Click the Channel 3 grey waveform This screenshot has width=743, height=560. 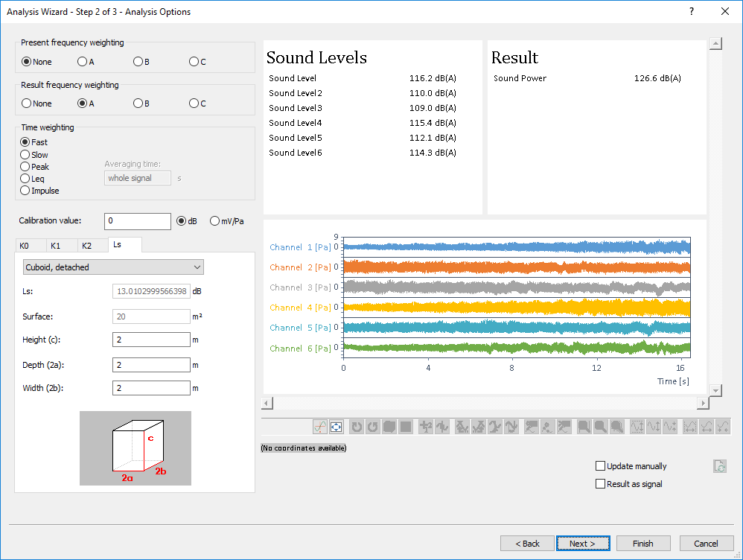(517, 287)
